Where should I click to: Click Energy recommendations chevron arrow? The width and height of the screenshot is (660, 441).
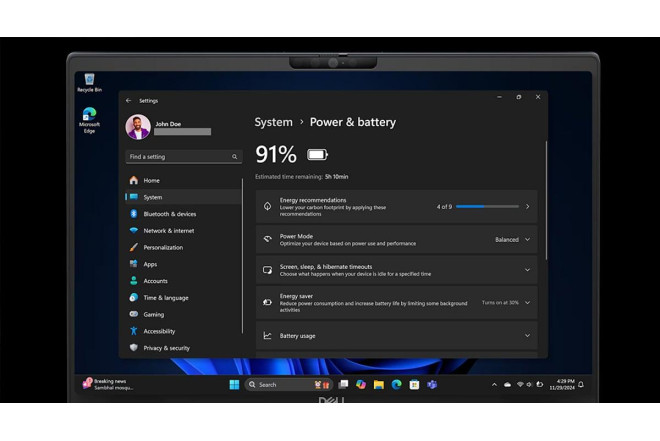coord(527,207)
